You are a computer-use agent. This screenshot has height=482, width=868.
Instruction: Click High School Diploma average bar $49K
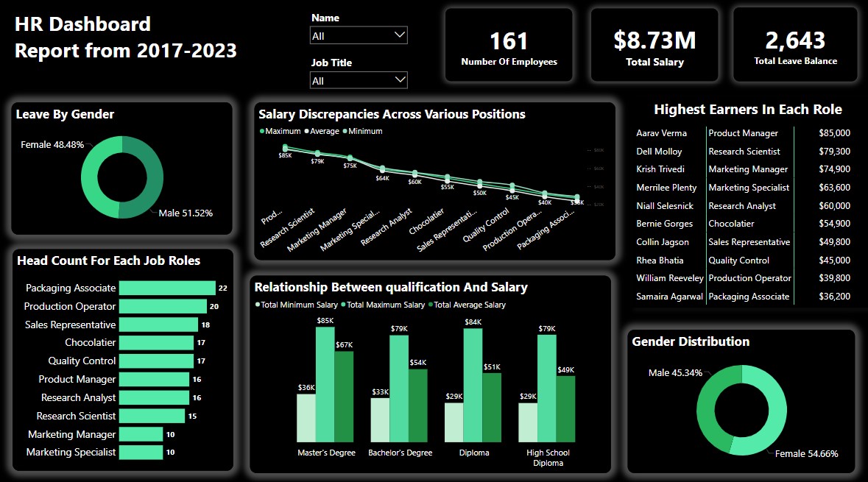(565, 409)
